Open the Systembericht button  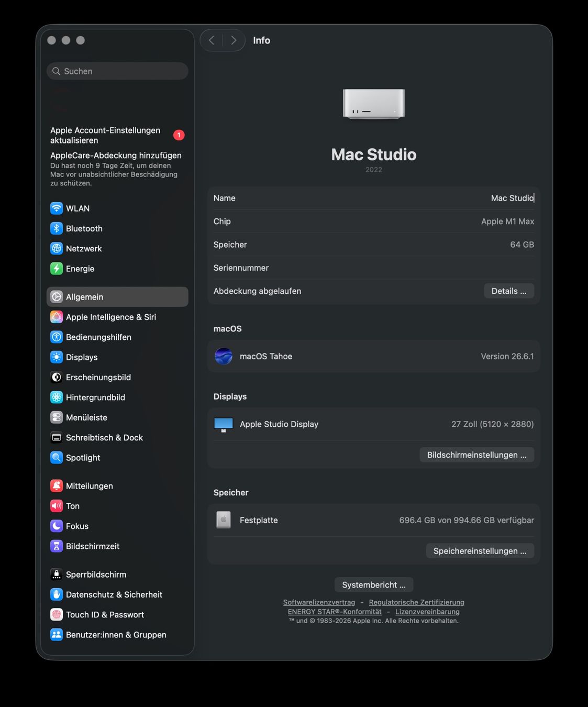(x=374, y=585)
